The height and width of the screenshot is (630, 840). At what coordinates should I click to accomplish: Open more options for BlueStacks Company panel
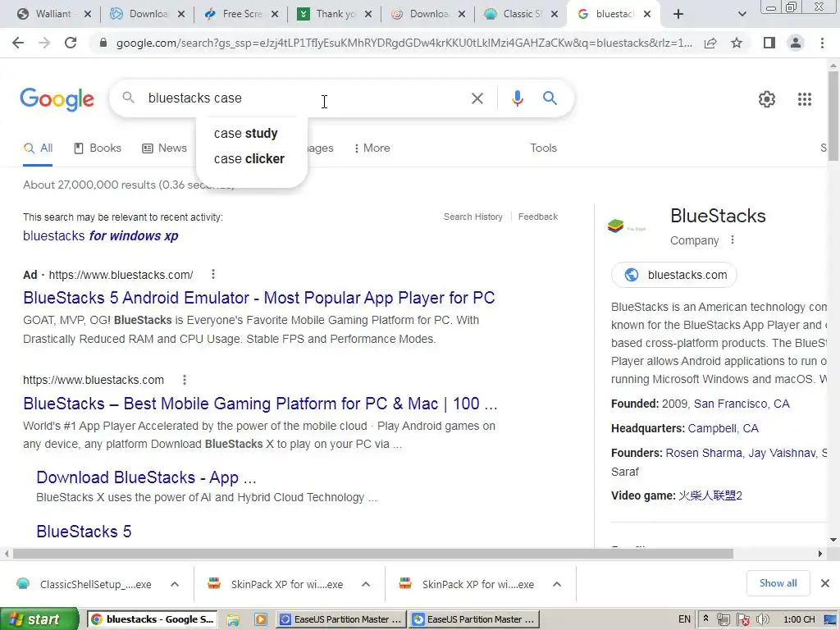(733, 240)
